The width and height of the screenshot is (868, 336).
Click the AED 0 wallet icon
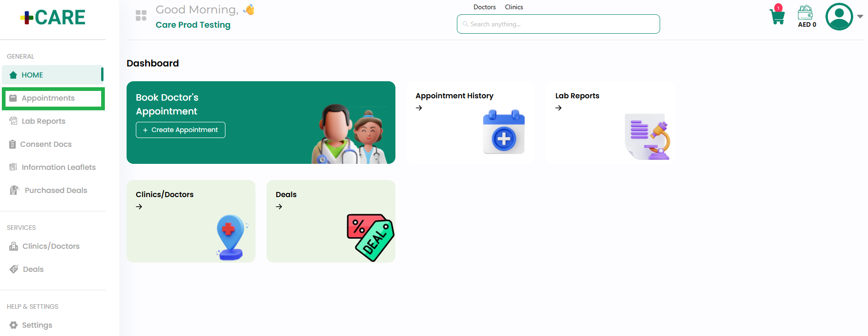pyautogui.click(x=805, y=12)
